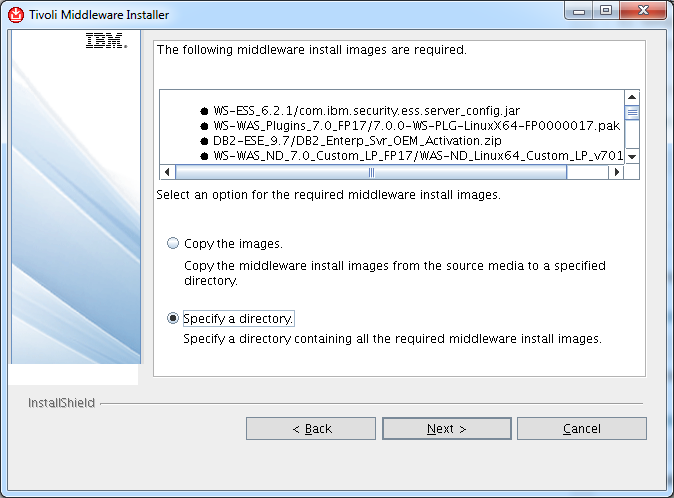Click the list's scroll up arrow
The image size is (674, 498).
point(632,97)
